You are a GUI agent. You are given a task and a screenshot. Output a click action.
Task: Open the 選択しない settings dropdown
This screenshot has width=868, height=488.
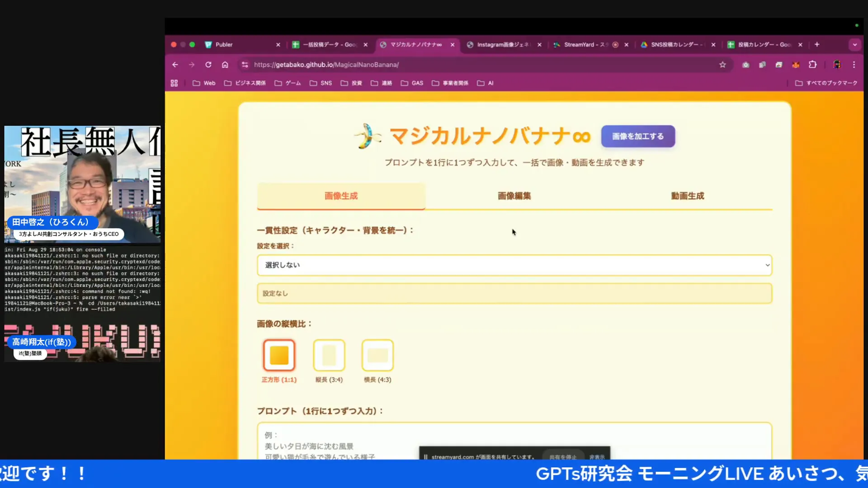[514, 265]
